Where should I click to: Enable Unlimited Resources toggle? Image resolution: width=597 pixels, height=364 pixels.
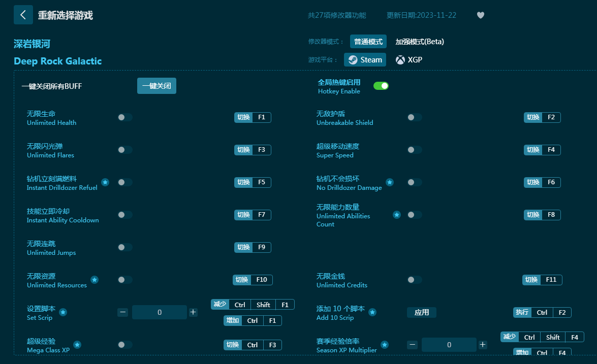[x=125, y=280]
